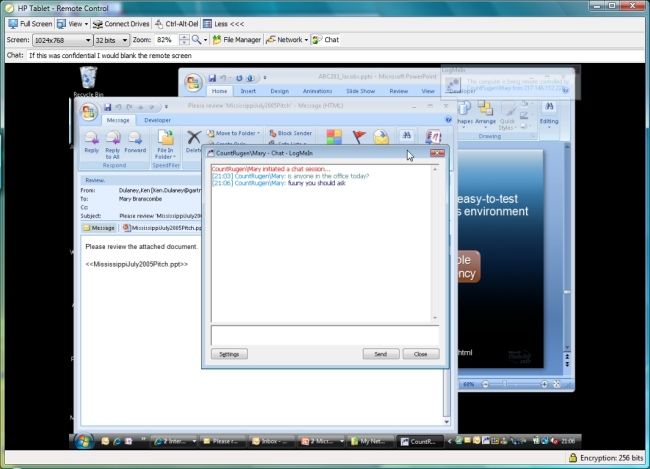Viewport: 650px width, 469px height.
Task: Select the Animations tab in PowerPoint
Action: tap(317, 91)
